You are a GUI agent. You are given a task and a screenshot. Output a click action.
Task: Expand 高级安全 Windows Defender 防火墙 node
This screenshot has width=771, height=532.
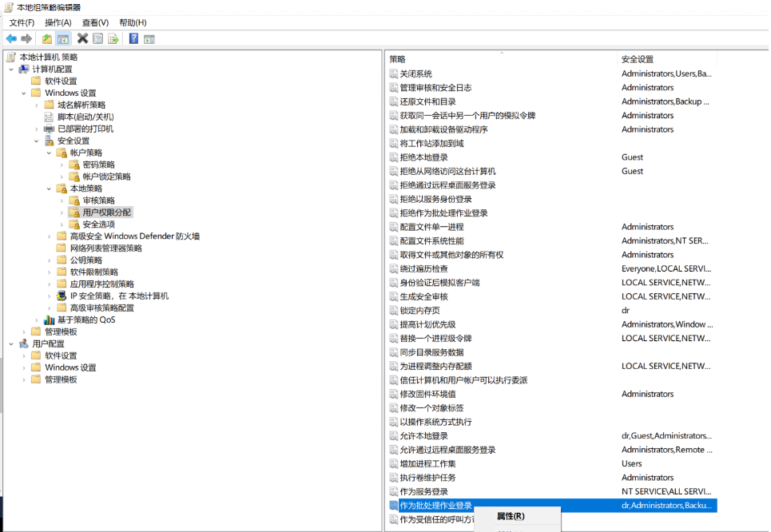50,236
